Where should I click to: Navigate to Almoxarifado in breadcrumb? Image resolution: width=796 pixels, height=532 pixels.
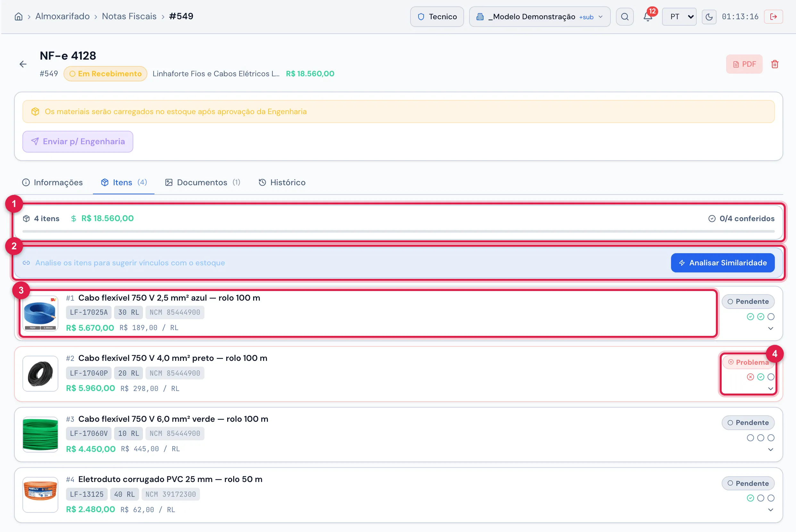pos(62,16)
